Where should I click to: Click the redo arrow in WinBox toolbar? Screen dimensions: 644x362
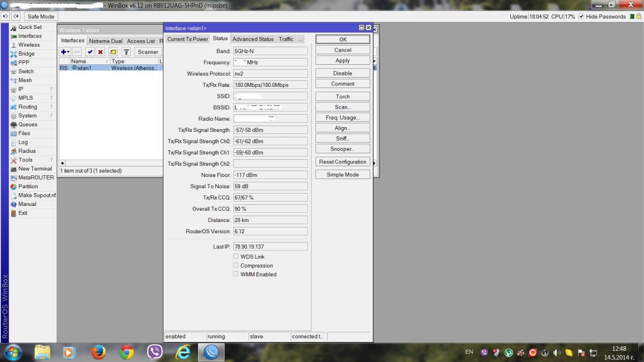coord(16,17)
